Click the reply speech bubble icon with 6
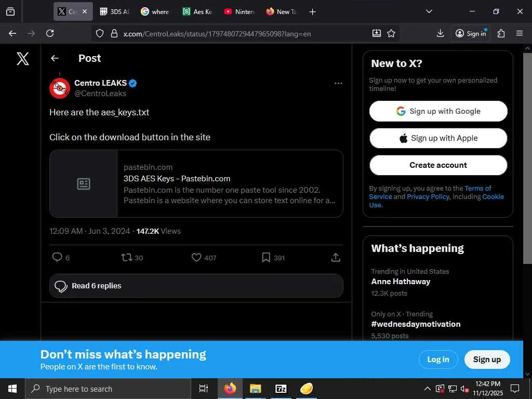The height and width of the screenshot is (399, 532). [x=57, y=257]
